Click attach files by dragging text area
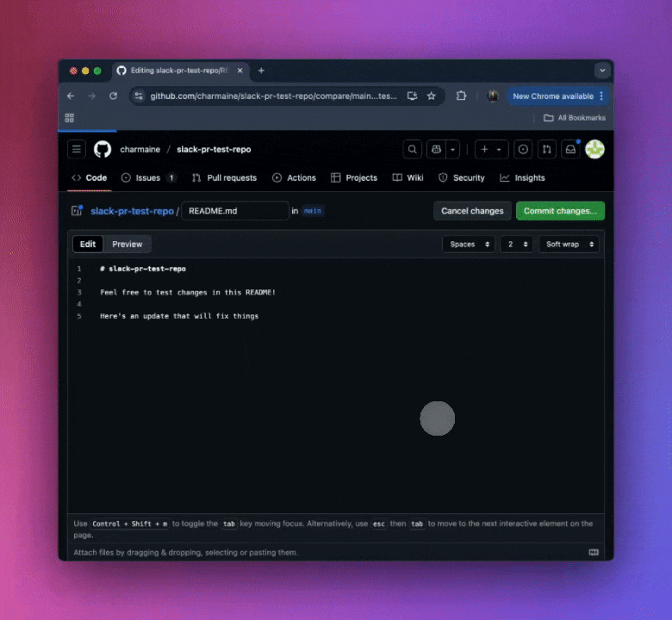Viewport: 672px width, 620px height. point(185,552)
